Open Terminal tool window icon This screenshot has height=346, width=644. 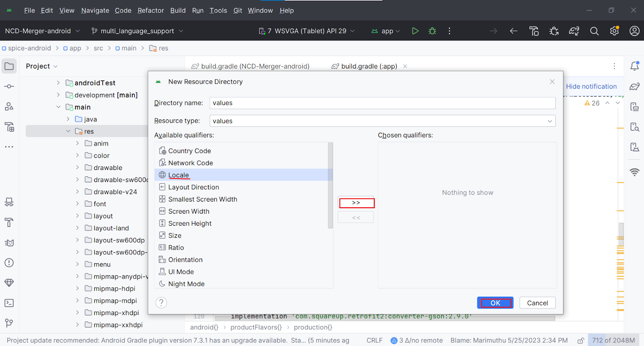coord(9,303)
